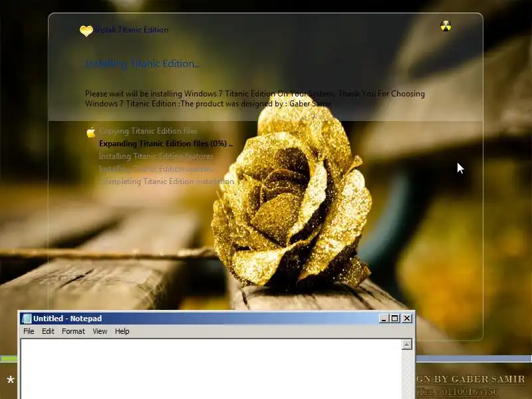Click 'Copying Titanic Edition files' step
This screenshot has height=399, width=532.
click(x=148, y=131)
